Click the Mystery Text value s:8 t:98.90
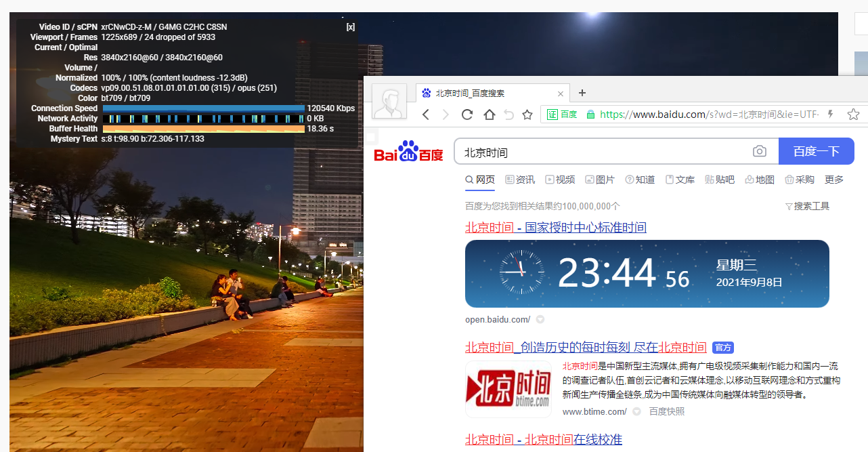 [x=152, y=139]
